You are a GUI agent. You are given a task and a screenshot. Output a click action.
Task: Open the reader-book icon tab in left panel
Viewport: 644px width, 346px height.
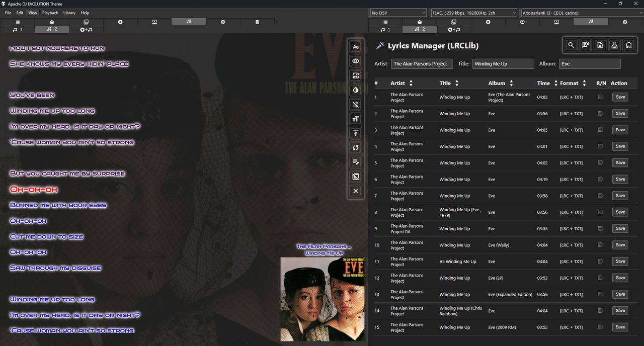pyautogui.click(x=52, y=22)
